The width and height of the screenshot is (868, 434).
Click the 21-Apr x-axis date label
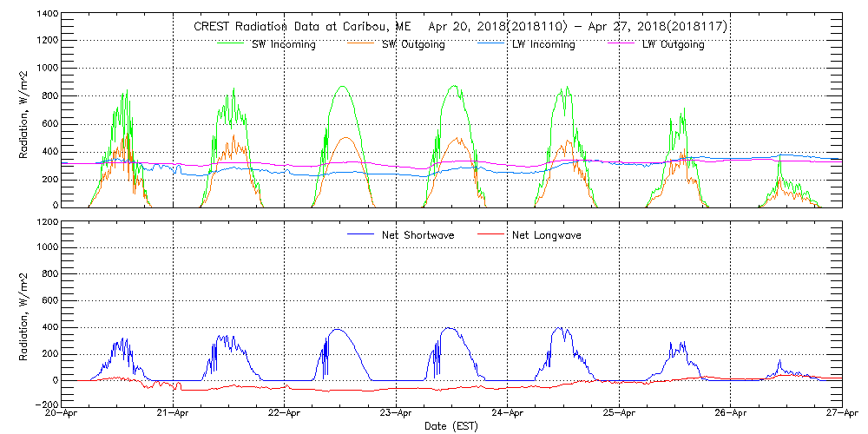(174, 414)
